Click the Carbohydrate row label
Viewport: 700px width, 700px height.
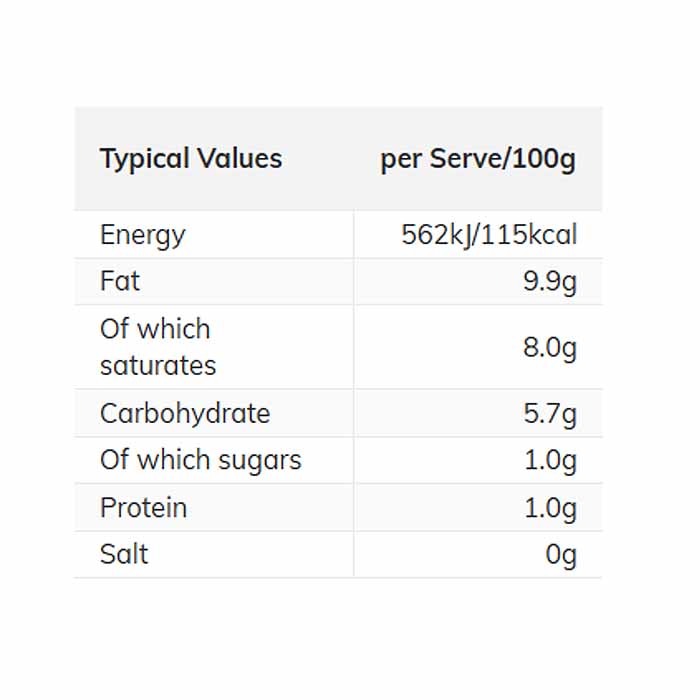(185, 413)
